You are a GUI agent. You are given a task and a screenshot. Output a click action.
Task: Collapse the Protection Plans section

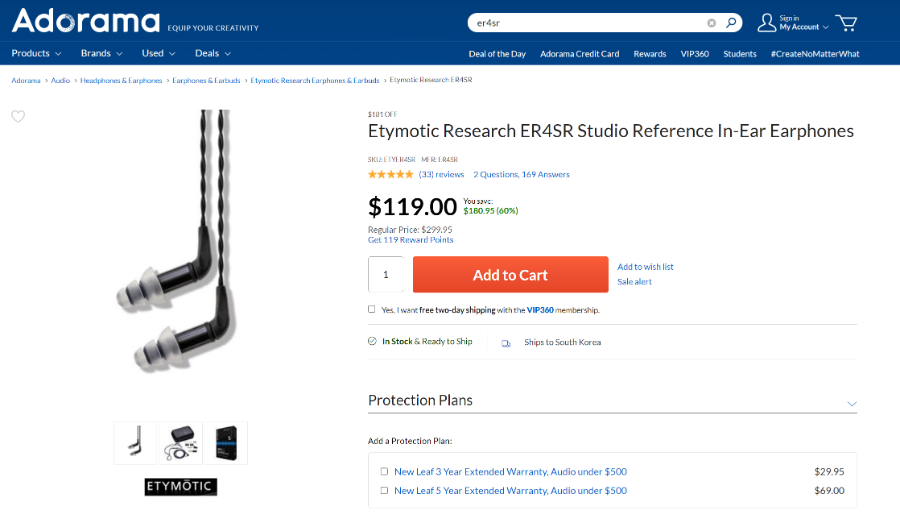click(852, 404)
